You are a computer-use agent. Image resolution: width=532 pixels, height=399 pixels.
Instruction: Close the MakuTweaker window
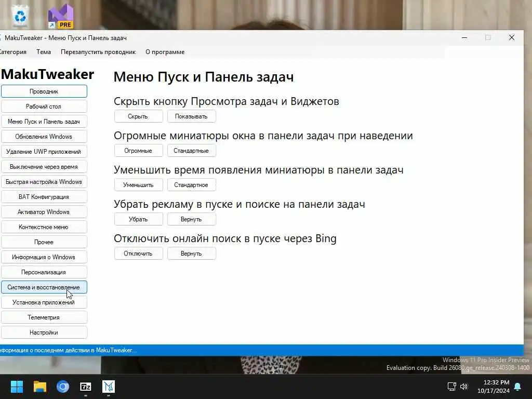(x=512, y=37)
